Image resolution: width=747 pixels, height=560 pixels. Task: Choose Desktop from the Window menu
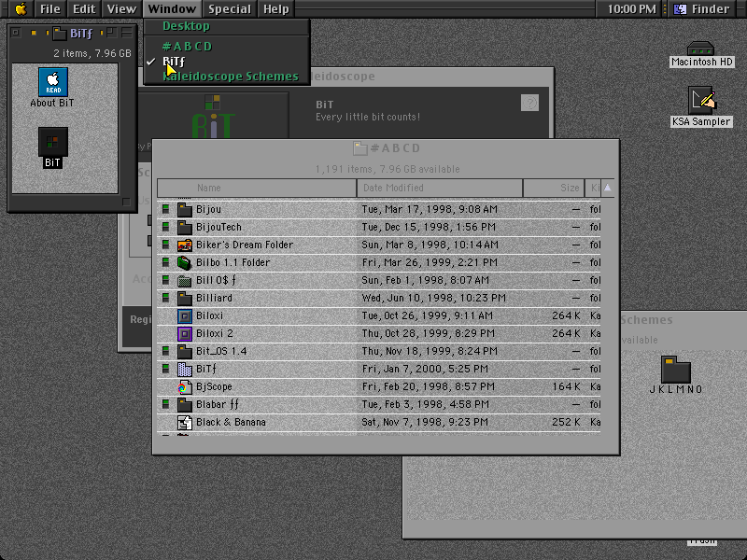click(x=186, y=26)
